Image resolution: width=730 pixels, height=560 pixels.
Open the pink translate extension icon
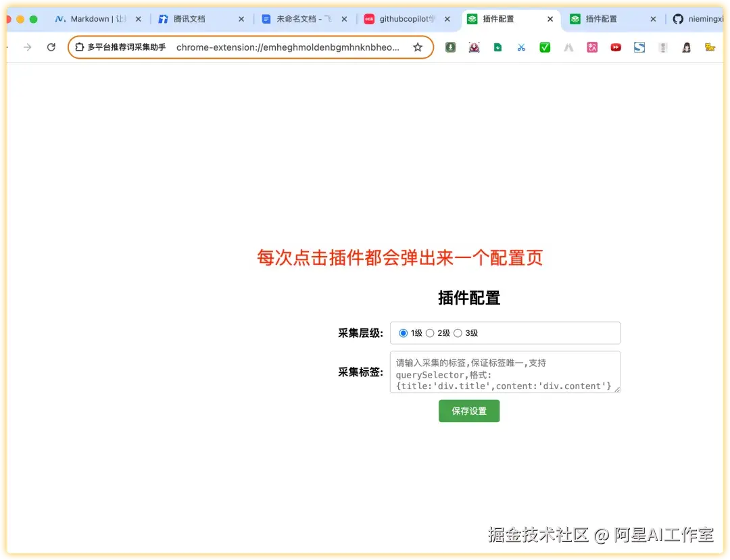[x=592, y=47]
